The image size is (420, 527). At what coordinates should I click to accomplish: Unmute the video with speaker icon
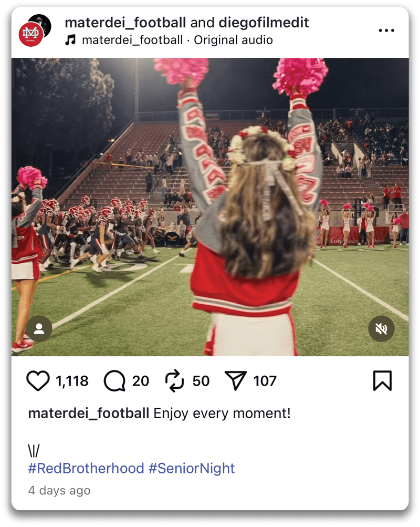[x=381, y=329]
